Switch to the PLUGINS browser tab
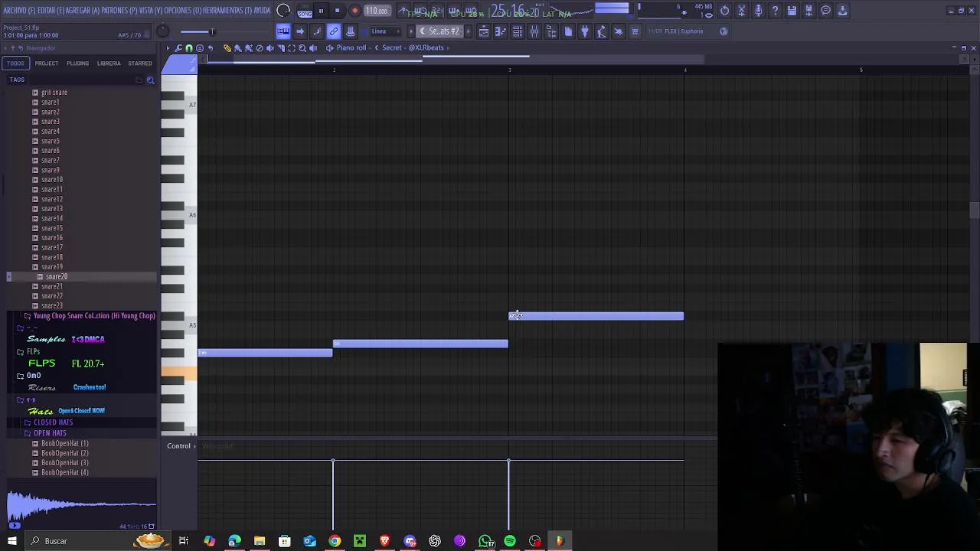Image resolution: width=980 pixels, height=551 pixels. click(77, 64)
